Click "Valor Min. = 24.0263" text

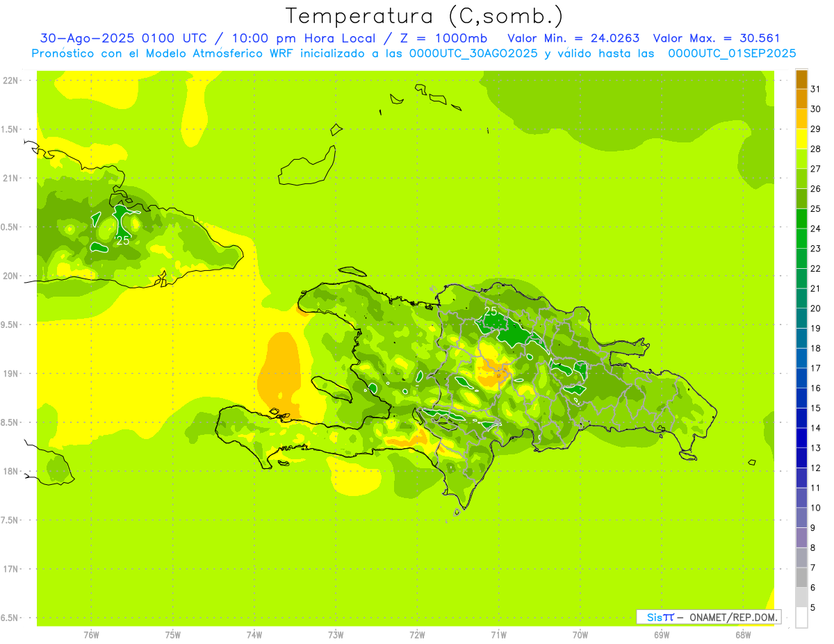tap(573, 38)
